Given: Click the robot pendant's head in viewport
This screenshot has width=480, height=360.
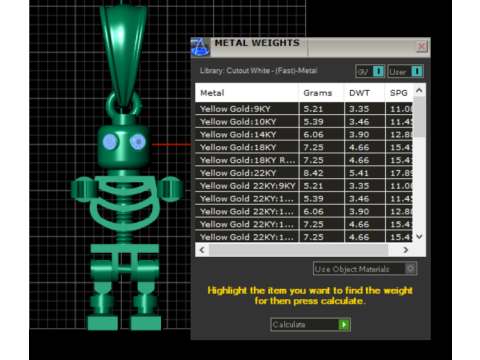Looking at the screenshot, I should [123, 146].
